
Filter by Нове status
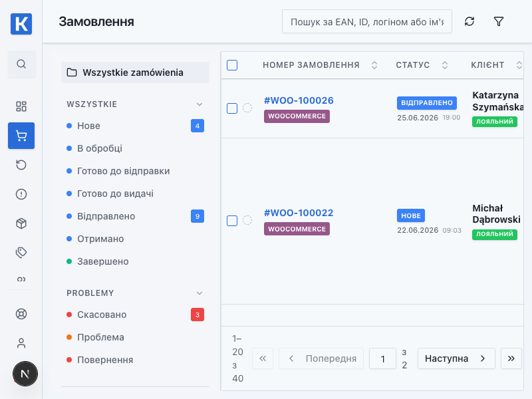pos(135,126)
